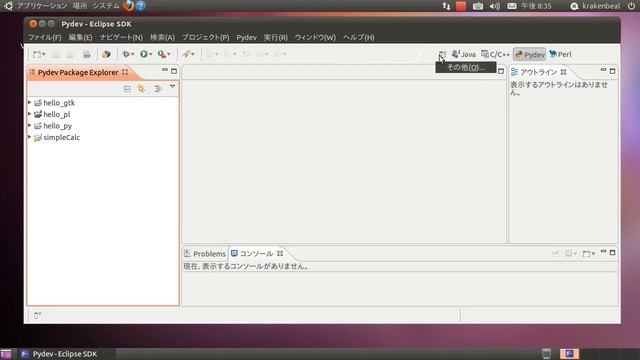The width and height of the screenshot is (640, 360).
Task: Maximize the Package Explorer panel
Action: (x=174, y=71)
